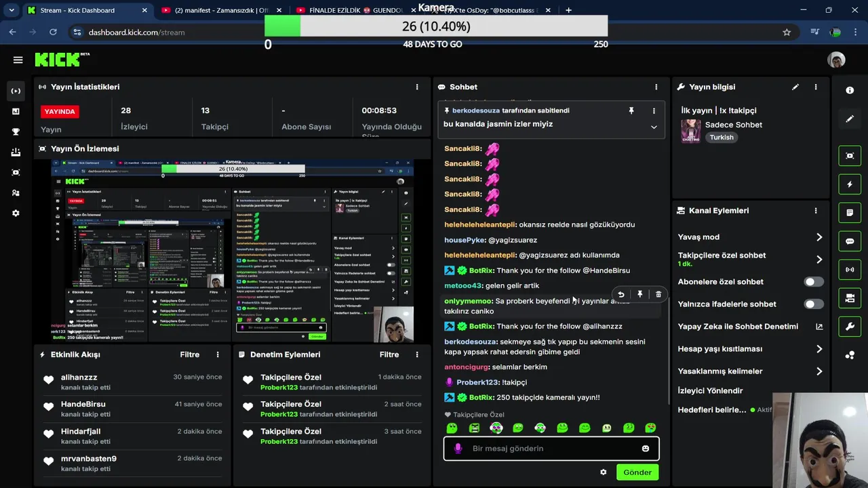Click the pencil edit icon in right sidebar

click(x=850, y=119)
